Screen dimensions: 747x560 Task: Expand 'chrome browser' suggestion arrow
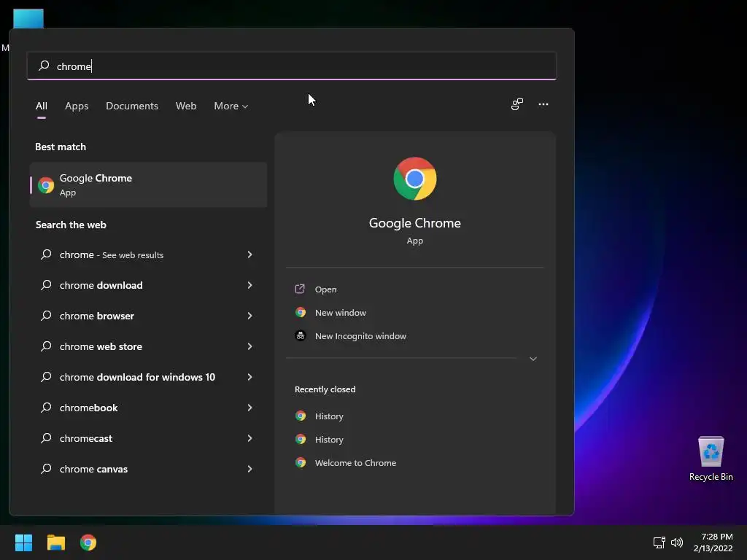pyautogui.click(x=249, y=316)
